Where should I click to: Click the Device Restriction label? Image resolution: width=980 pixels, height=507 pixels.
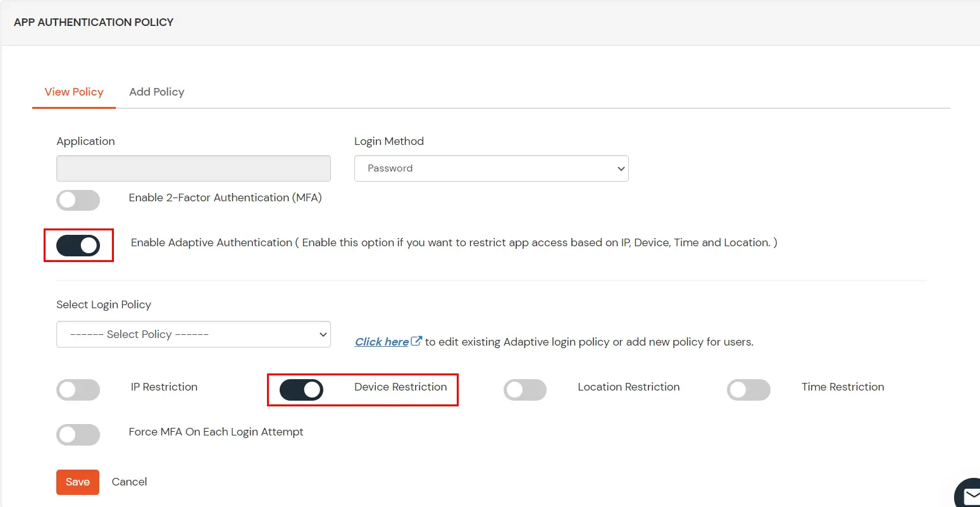[400, 387]
